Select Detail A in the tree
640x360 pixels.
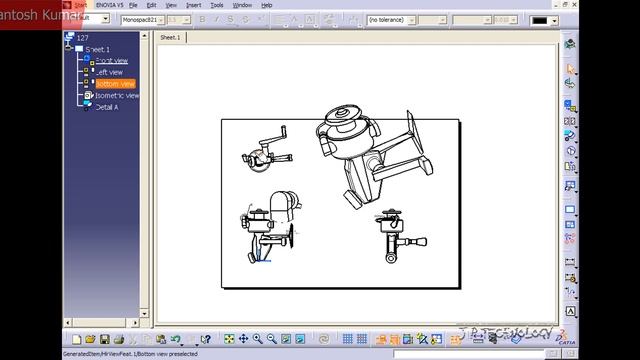click(107, 107)
